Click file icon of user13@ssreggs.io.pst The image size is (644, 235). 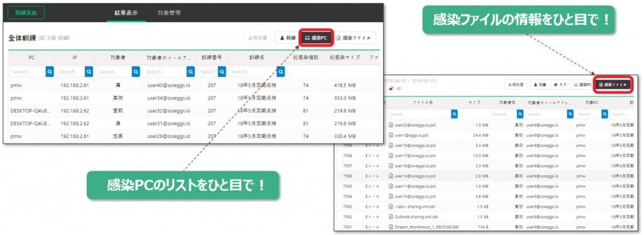click(x=391, y=176)
